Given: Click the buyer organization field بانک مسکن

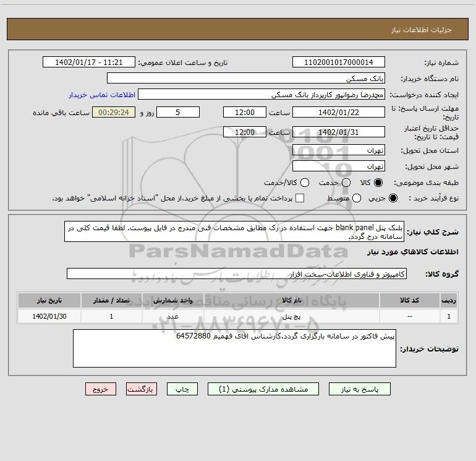Looking at the screenshot, I should click(246, 78).
